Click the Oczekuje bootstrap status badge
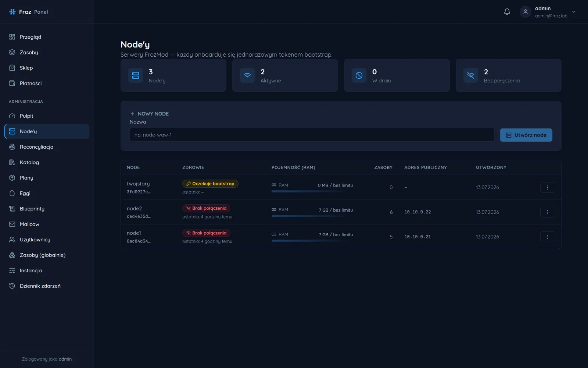This screenshot has height=368, width=588. [210, 184]
